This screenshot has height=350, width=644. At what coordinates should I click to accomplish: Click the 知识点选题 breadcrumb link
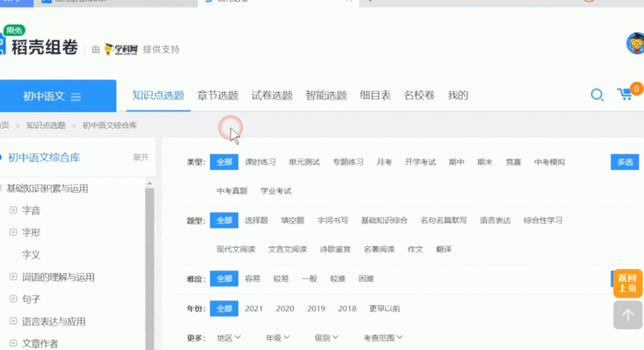[46, 126]
